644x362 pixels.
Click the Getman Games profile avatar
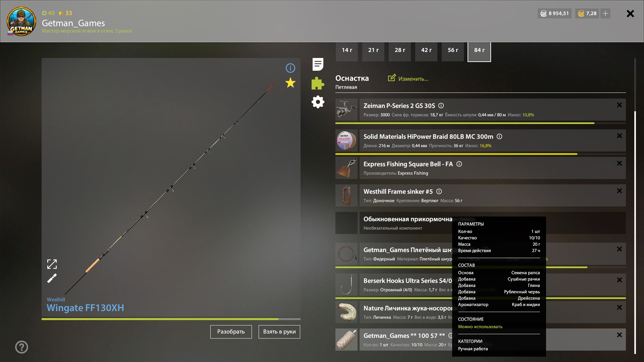coord(21,21)
